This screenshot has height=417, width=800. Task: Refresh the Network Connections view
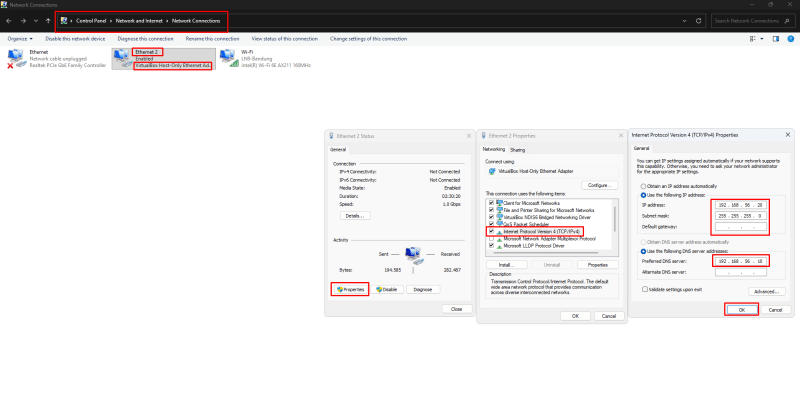(698, 21)
